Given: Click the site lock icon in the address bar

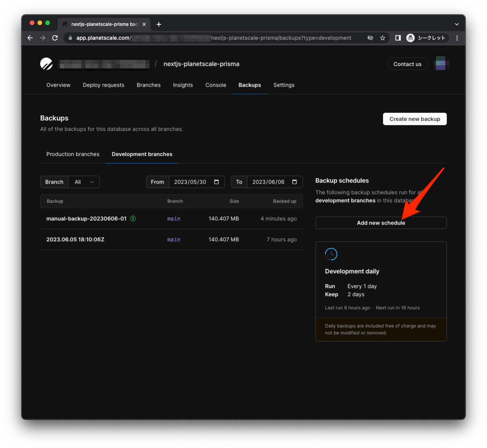Looking at the screenshot, I should 70,38.
